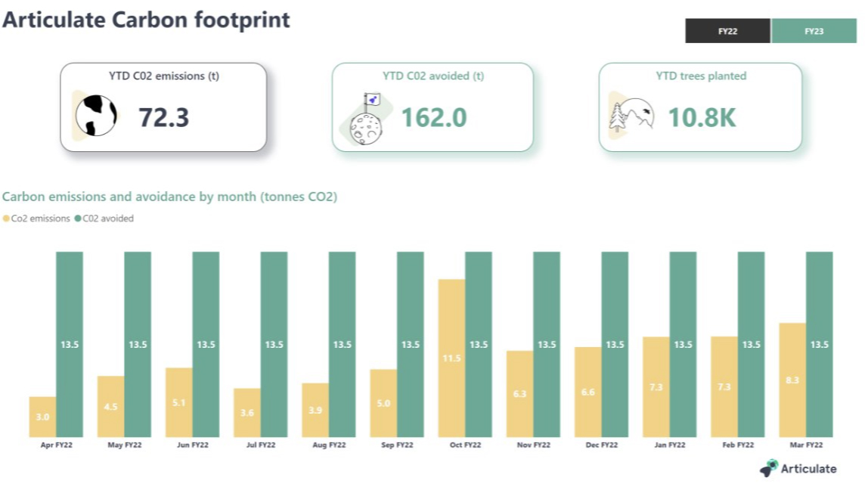Select the Nov FY22 green avoided bar
Viewport: 868px width, 484px height.
coord(546,340)
